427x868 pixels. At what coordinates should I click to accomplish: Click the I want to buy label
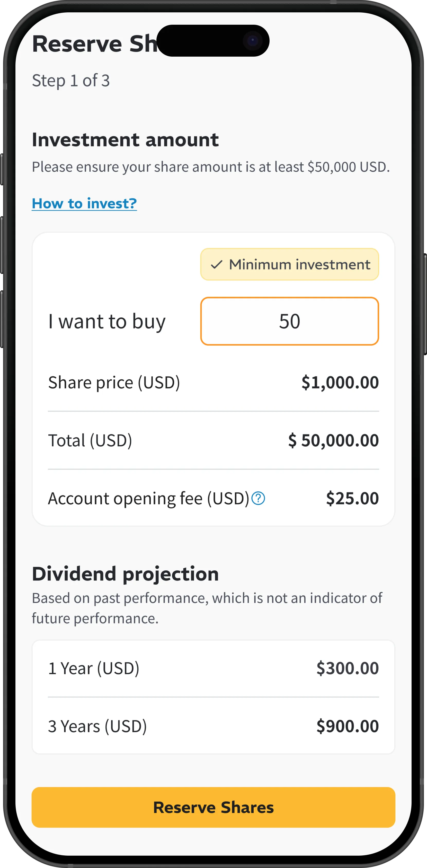(107, 322)
